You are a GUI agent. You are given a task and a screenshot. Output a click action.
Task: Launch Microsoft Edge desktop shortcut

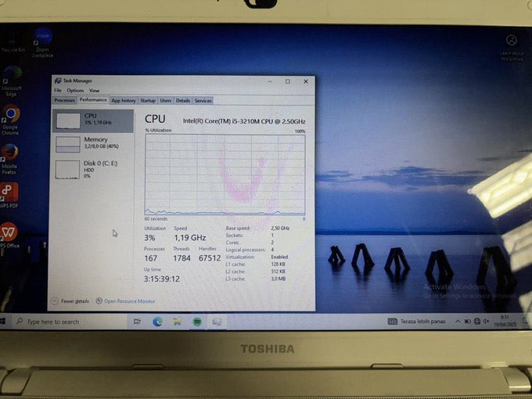click(12, 81)
